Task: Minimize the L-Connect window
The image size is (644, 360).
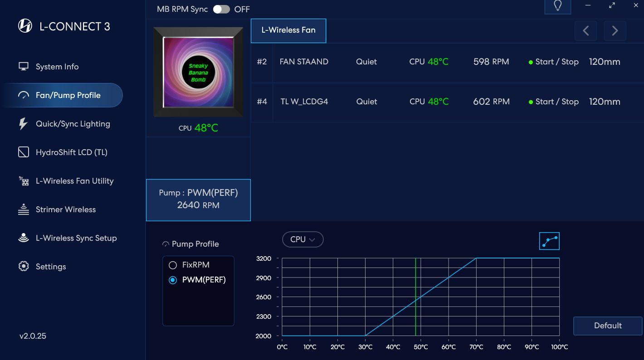Action: (x=588, y=5)
